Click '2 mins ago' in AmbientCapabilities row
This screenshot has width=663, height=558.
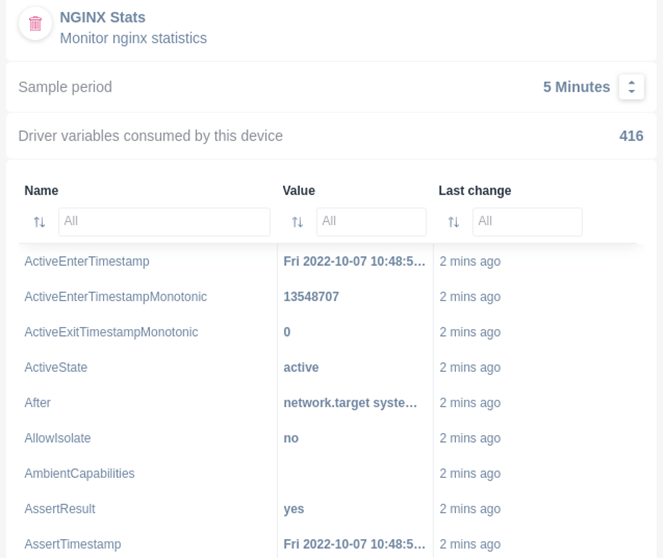(470, 473)
